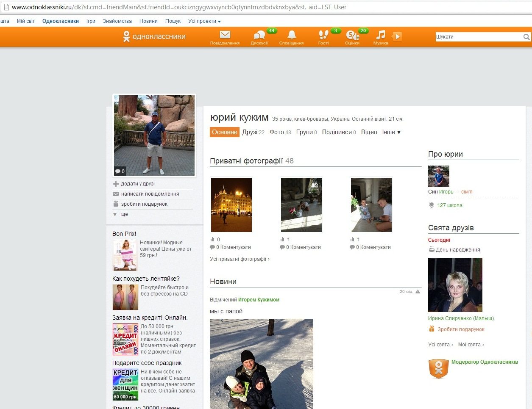Click the cake icon beside День народження
The height and width of the screenshot is (409, 532).
pos(432,249)
